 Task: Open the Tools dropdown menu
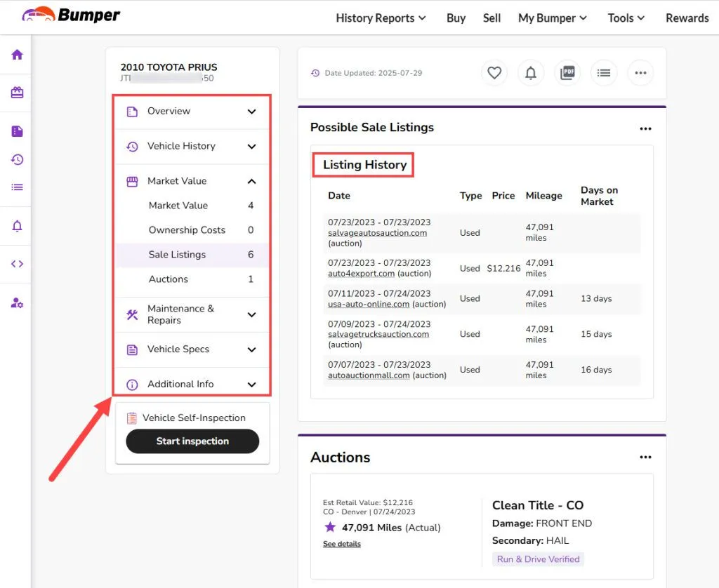click(x=626, y=18)
